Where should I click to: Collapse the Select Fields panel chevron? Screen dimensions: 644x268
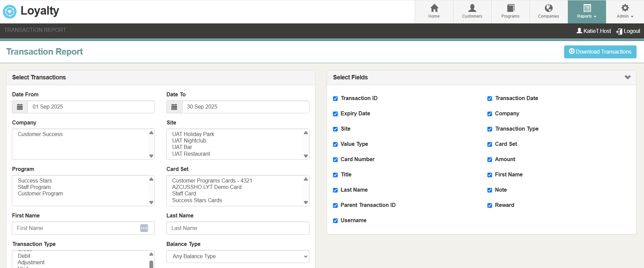[627, 77]
